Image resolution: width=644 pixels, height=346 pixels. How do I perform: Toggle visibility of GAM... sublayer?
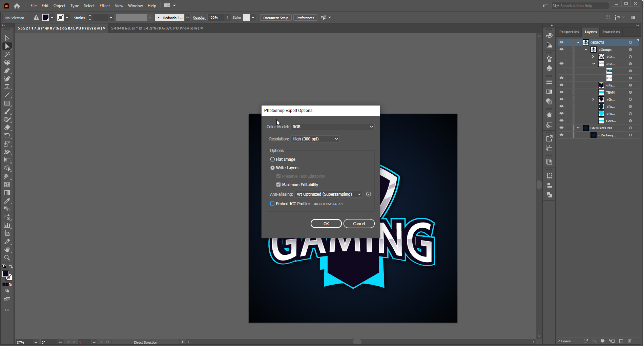click(562, 121)
